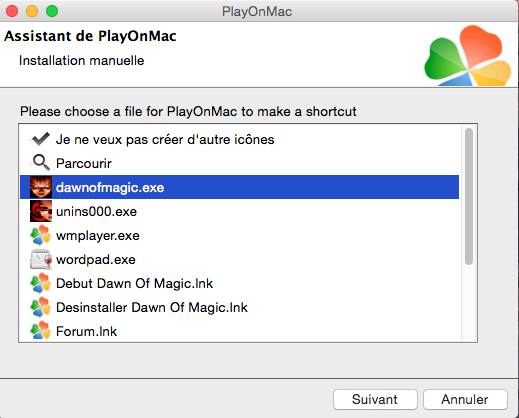Click the Debut Dawn Of Magic.lnk icon
The width and height of the screenshot is (519, 418).
click(x=41, y=283)
